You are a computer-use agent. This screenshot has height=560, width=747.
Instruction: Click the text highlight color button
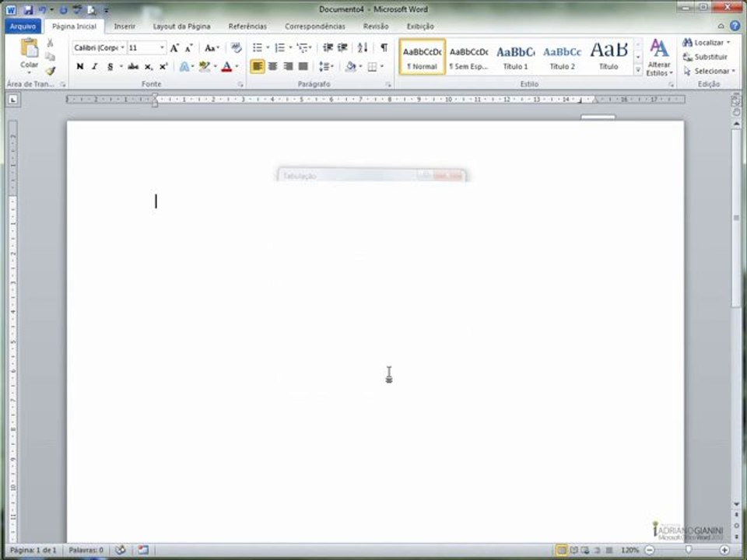(x=205, y=67)
